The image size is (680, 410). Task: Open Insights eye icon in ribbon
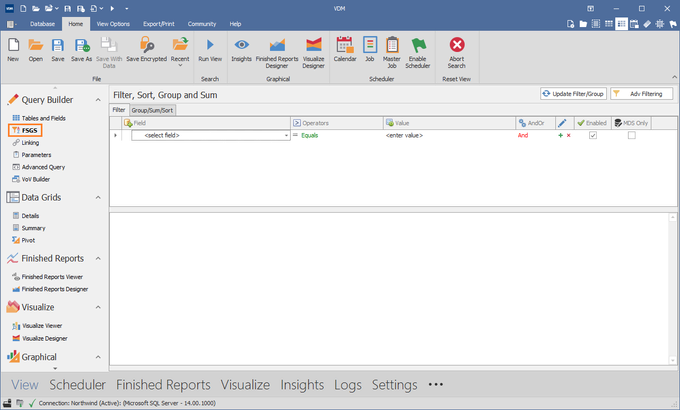pyautogui.click(x=242, y=50)
